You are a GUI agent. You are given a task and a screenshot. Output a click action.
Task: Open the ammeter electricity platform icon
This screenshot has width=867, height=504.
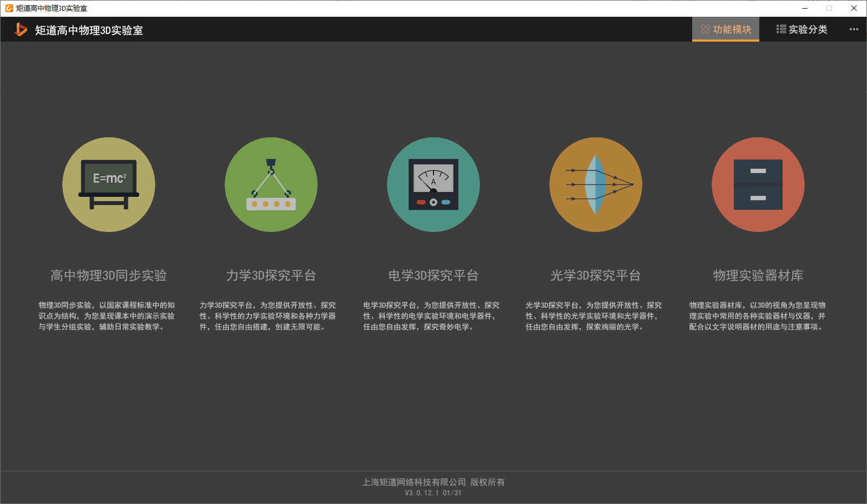[x=433, y=184]
